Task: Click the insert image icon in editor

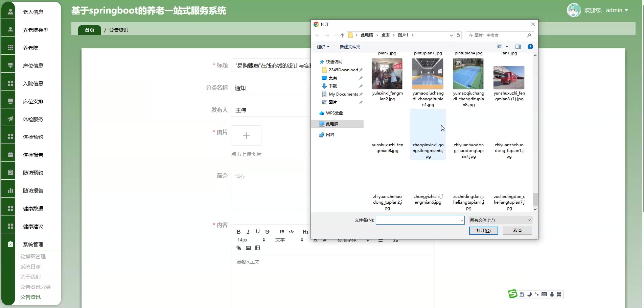Action: [x=248, y=248]
